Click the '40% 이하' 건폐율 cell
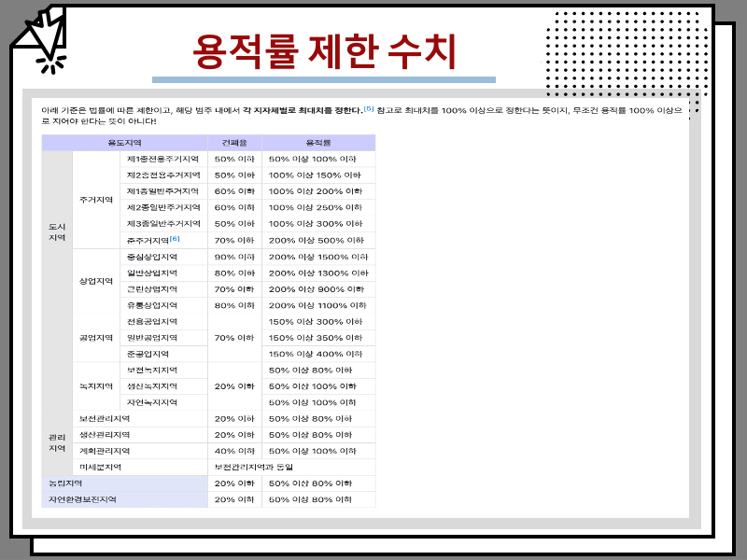This screenshot has width=747, height=560. pos(234,451)
